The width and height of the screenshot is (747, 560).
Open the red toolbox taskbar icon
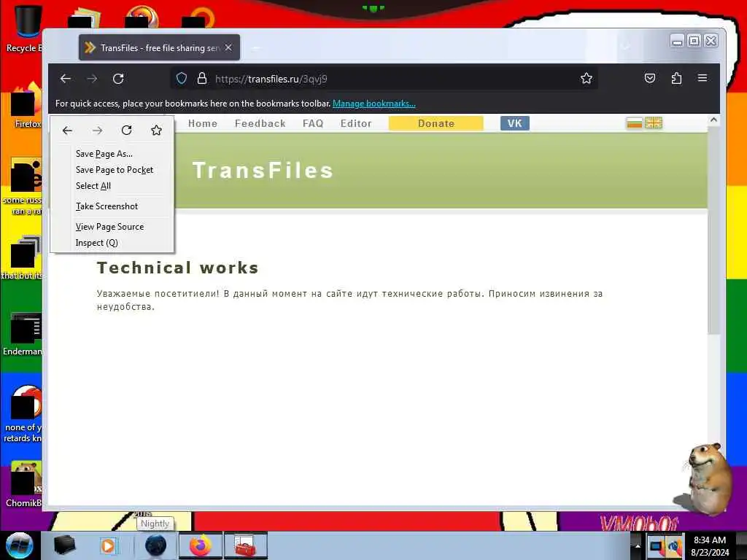click(246, 545)
